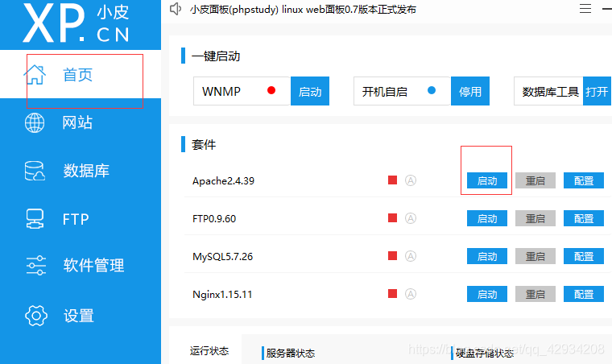The width and height of the screenshot is (612, 364).
Task: Click the FTP0.9.60 label
Action: (214, 218)
